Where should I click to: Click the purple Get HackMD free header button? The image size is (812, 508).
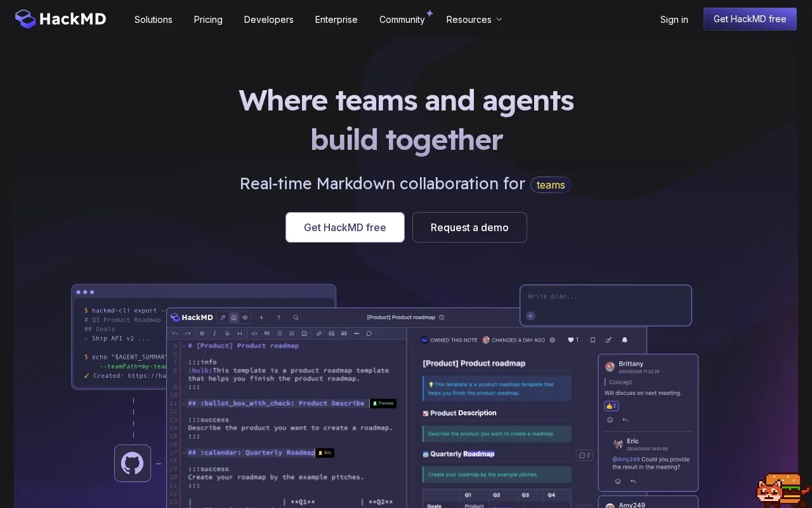tap(750, 19)
